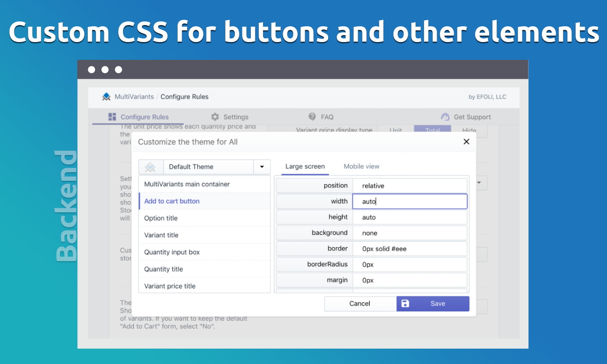607x364 pixels.
Task: Click the Configure Rules breadcrumb text
Action: [x=185, y=97]
